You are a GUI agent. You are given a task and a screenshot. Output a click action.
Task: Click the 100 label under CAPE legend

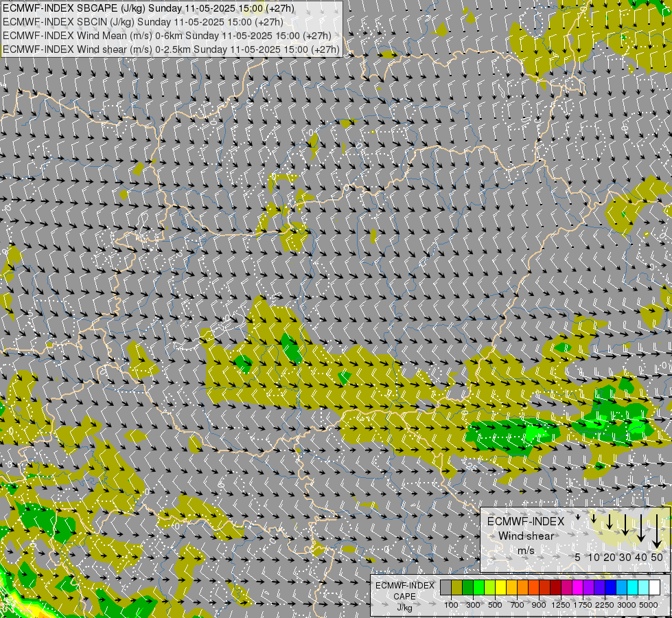coord(451,605)
